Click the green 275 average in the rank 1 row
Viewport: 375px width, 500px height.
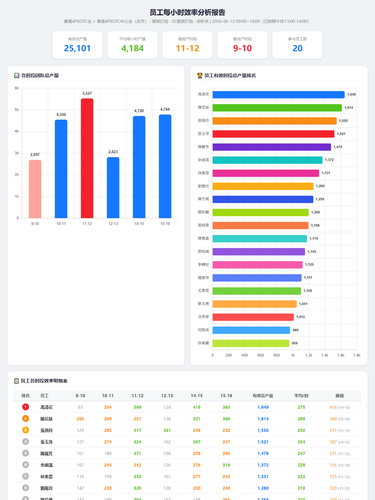tap(301, 407)
